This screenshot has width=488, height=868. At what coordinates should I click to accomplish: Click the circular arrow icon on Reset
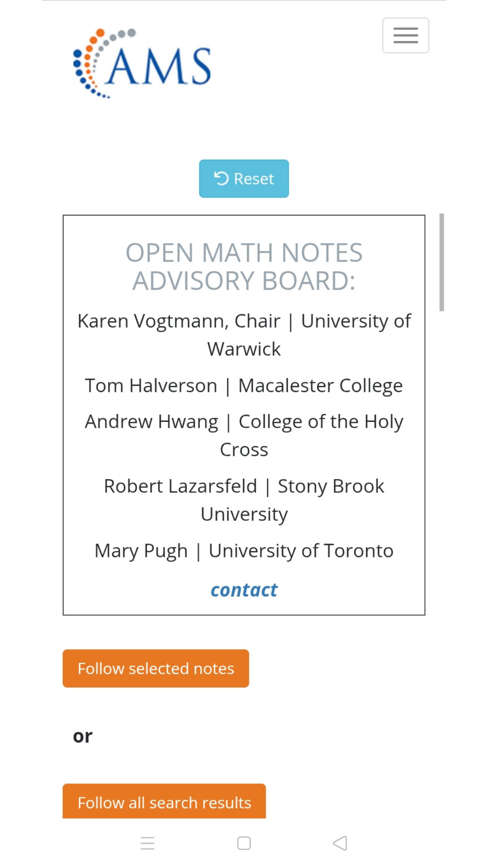pos(221,179)
